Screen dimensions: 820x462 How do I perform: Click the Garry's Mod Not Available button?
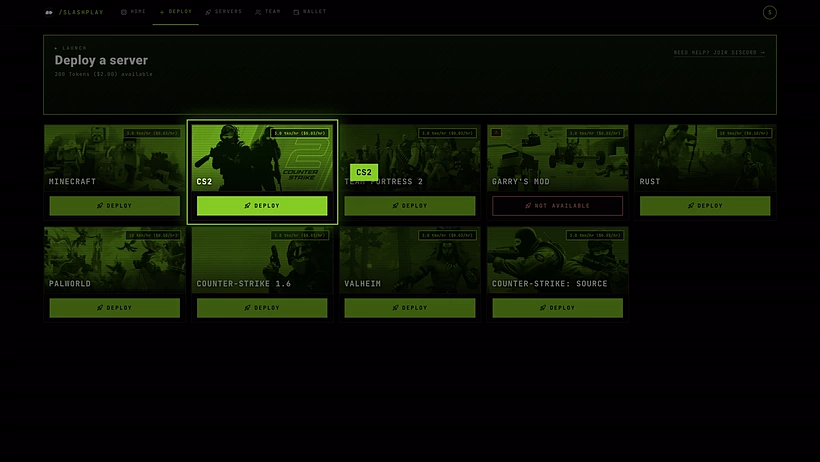(x=557, y=206)
